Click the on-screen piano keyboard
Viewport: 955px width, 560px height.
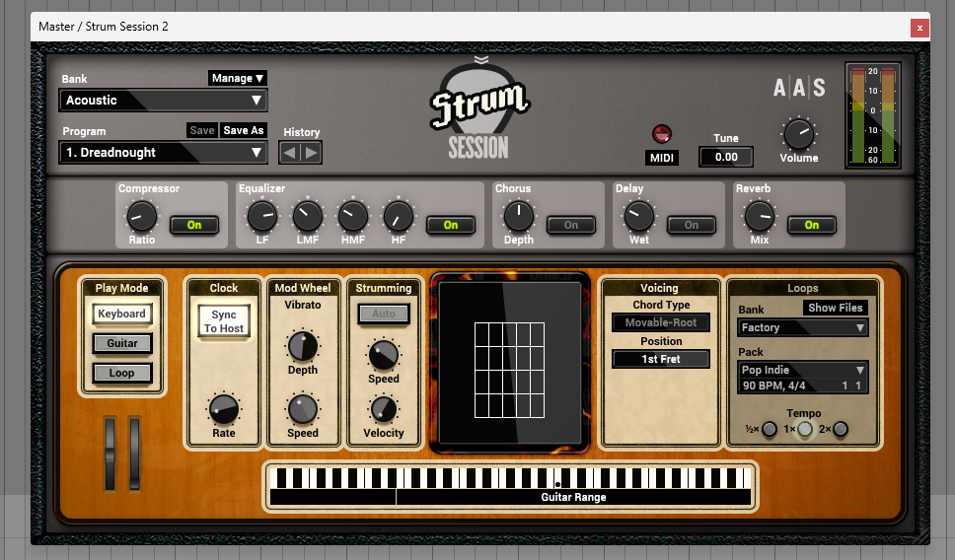pos(510,478)
